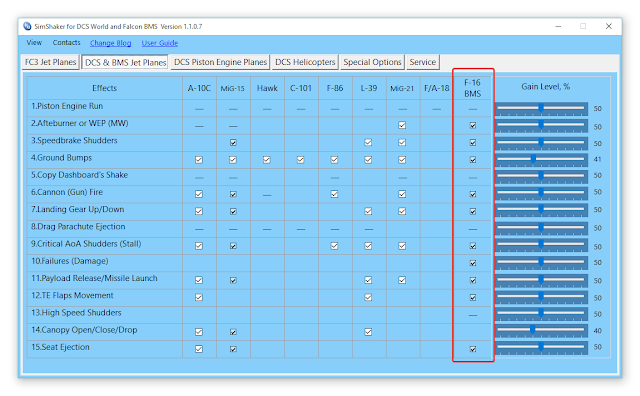Select '5.Copy Dashboard's Shake' row label
The width and height of the screenshot is (640, 396).
[x=79, y=175]
